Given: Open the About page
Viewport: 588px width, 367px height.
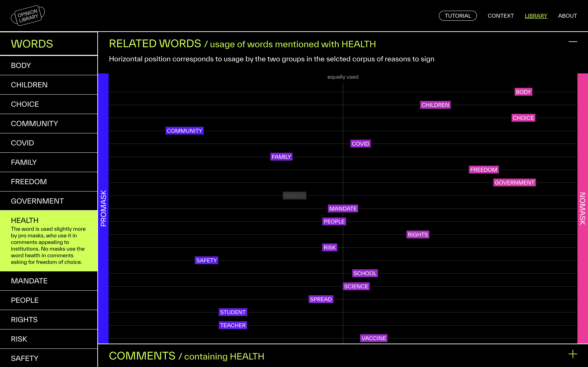Looking at the screenshot, I should click(x=567, y=16).
